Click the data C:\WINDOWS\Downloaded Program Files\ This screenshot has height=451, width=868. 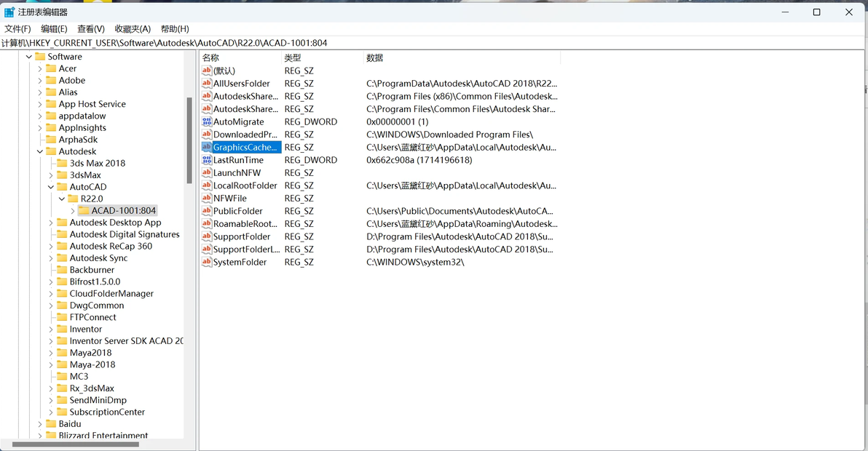449,135
